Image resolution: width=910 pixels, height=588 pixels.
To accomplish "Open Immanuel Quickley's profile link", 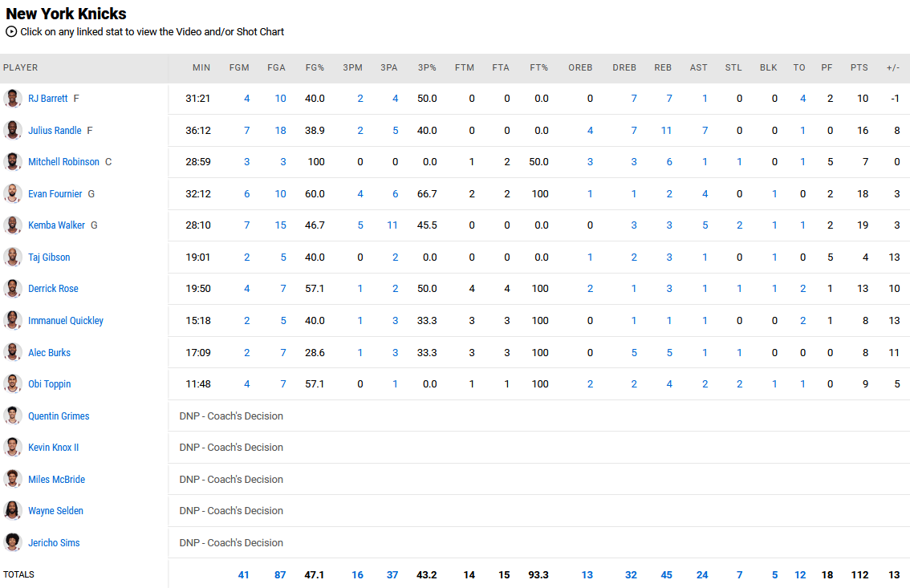I will point(65,321).
